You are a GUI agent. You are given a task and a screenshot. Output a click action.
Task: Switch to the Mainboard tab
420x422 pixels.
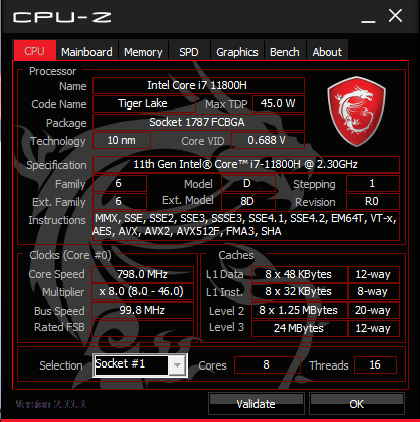87,52
